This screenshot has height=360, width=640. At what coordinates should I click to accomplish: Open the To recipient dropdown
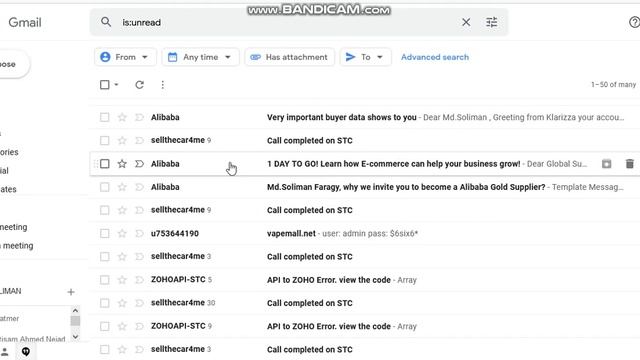tap(365, 57)
